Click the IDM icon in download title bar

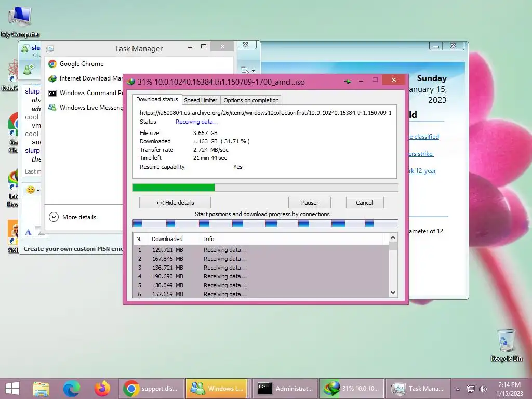coord(131,82)
